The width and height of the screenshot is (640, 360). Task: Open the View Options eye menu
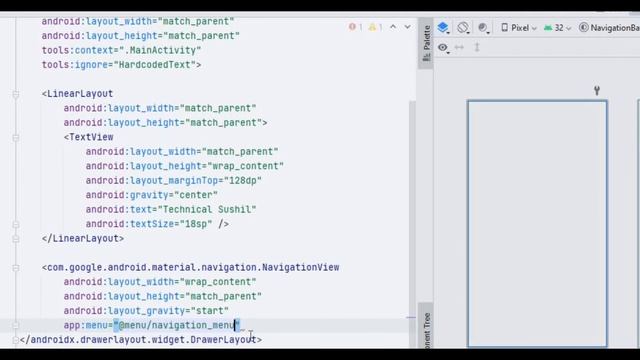point(443,48)
